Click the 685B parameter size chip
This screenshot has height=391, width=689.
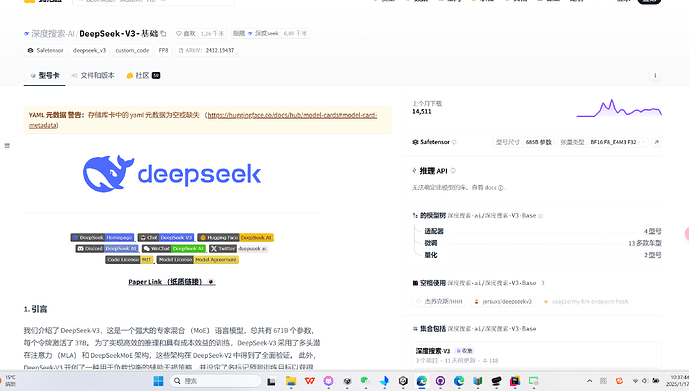click(x=523, y=142)
